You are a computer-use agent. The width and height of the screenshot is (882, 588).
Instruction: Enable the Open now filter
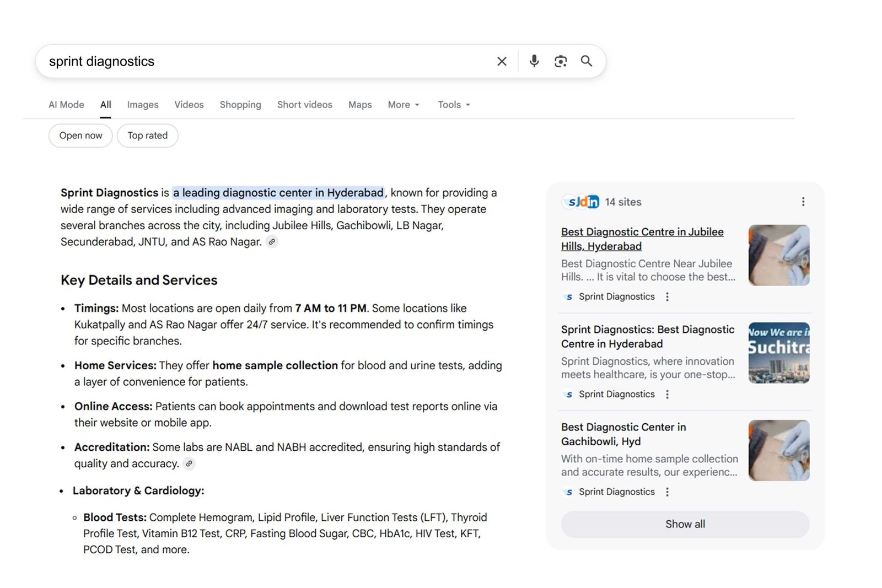pos(80,135)
